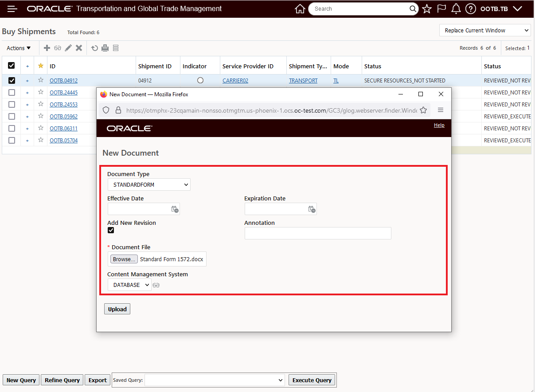Open the Effective Date calendar picker
Viewport: 535px width, 392px height.
click(x=175, y=209)
